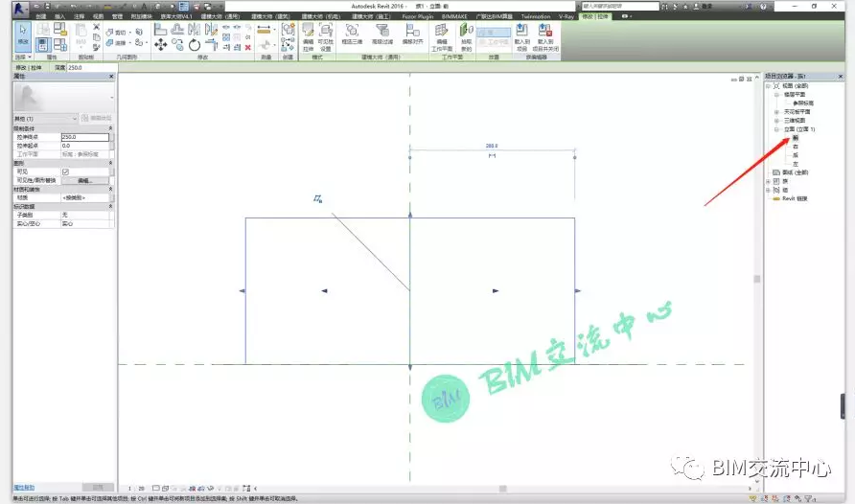Click the Sign In button in title bar

pos(704,7)
